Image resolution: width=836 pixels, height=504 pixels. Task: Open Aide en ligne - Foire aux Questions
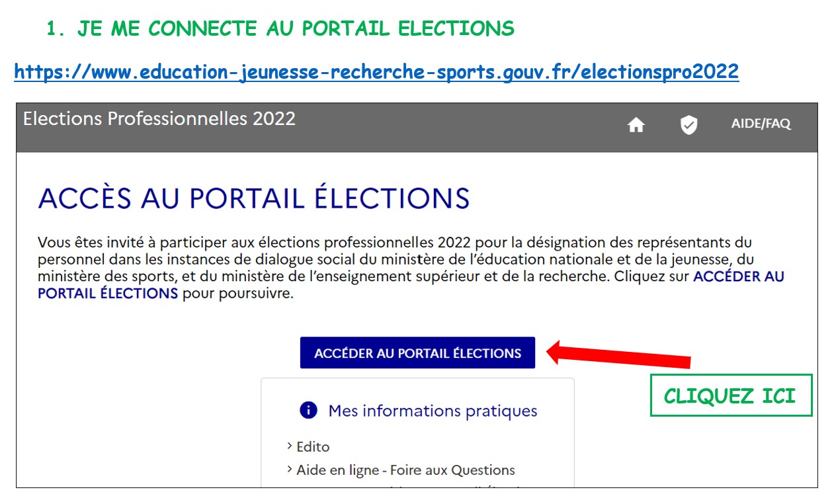405,470
